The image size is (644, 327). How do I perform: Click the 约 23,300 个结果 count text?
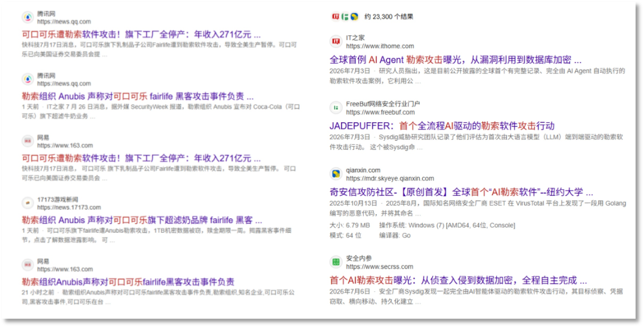click(x=389, y=17)
